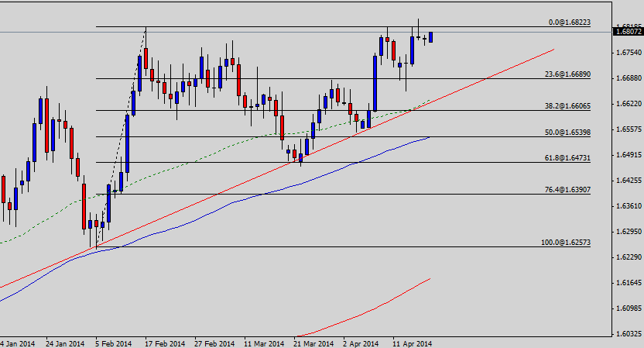Viewport: 644px width, 348px height.
Task: Click the 1.66220 price axis label
Action: tap(627, 103)
